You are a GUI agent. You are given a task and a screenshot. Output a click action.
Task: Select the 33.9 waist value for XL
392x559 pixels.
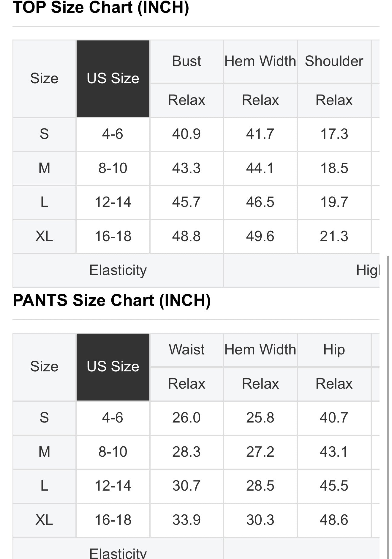coord(186,520)
